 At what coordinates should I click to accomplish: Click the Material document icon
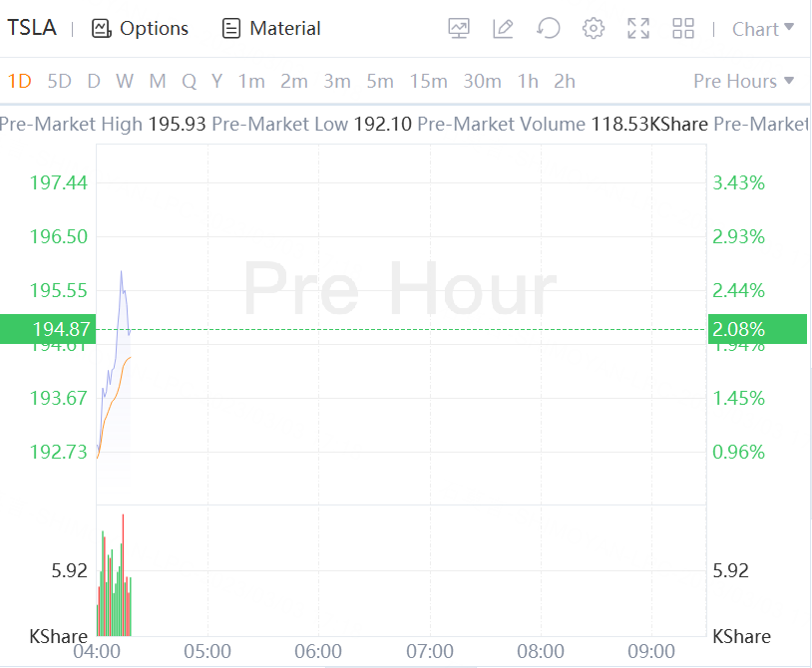coord(231,29)
